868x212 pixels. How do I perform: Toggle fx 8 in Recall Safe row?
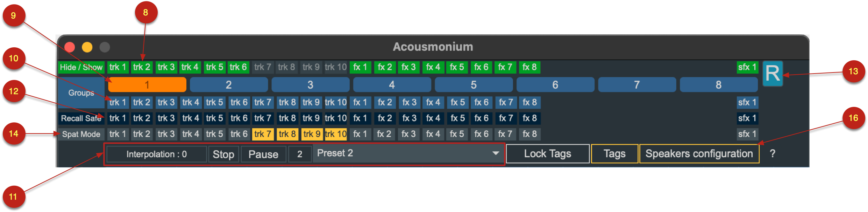point(529,118)
